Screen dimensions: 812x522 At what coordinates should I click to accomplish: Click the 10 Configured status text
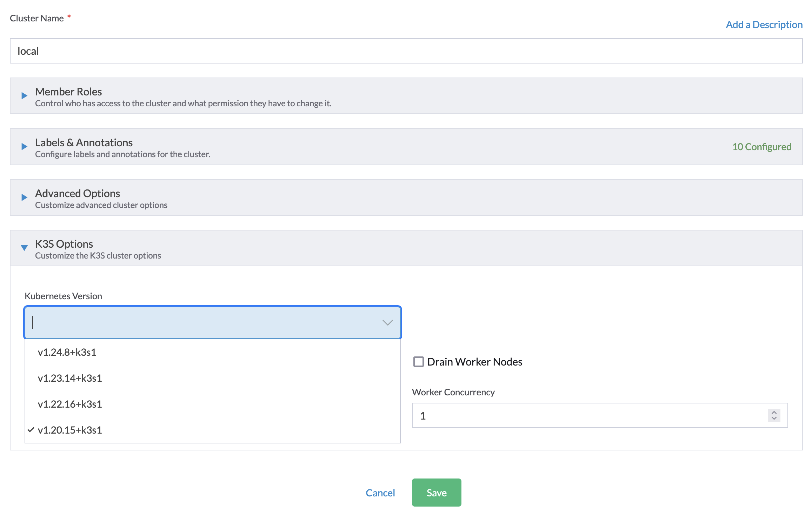click(x=762, y=147)
